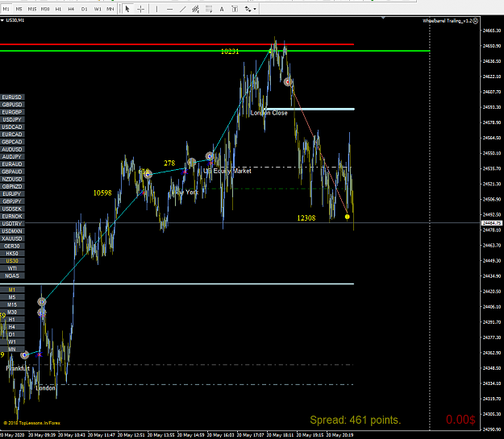The height and width of the screenshot is (439, 504).
Task: Select the Fibonacci Retracement tool
Action: 209,9
